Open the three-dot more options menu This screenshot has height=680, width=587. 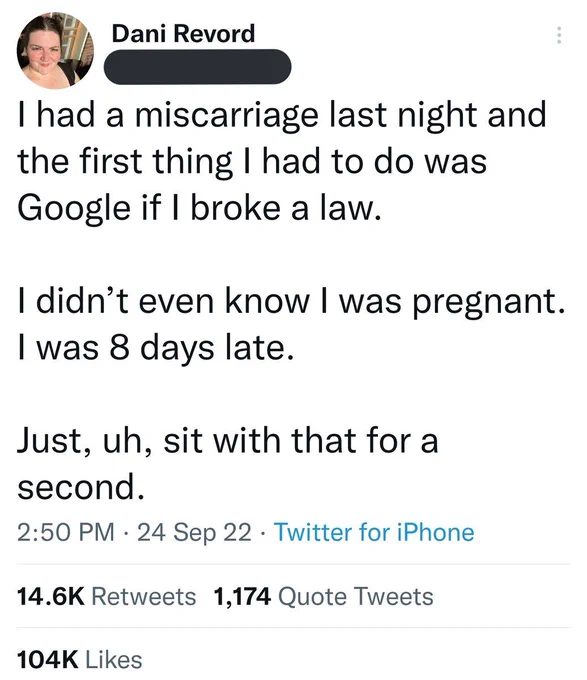point(559,35)
